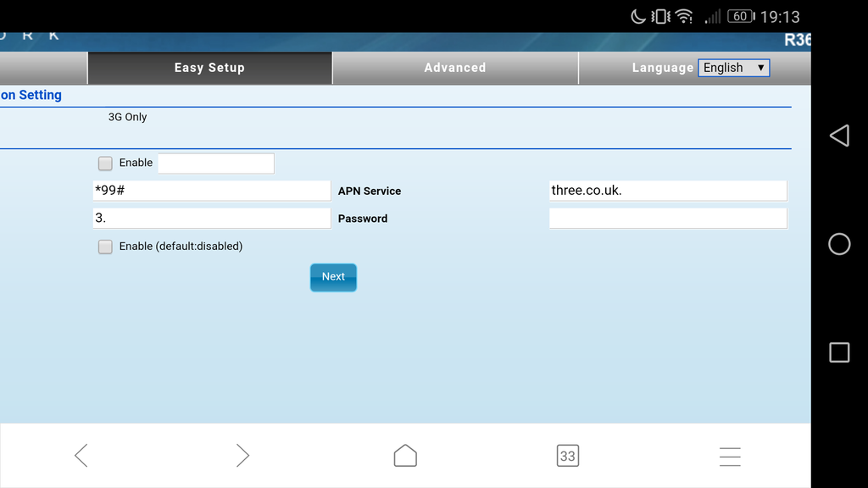Tap the Android home circle button
868x488 pixels.
[x=839, y=244]
